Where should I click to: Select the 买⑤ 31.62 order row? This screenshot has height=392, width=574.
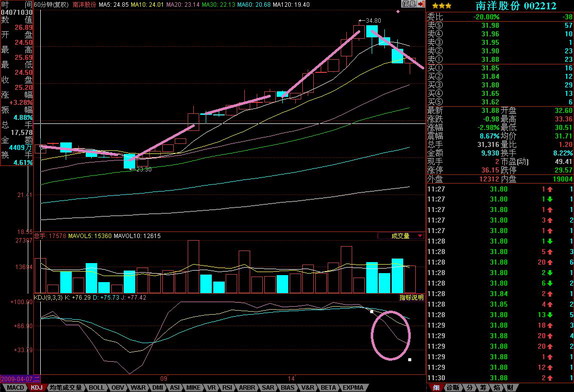500,102
